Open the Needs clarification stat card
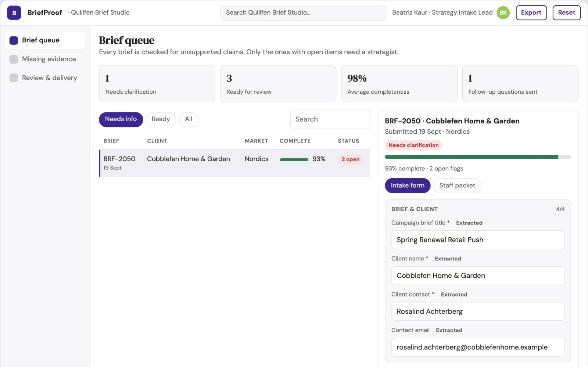The width and height of the screenshot is (588, 367). point(157,84)
